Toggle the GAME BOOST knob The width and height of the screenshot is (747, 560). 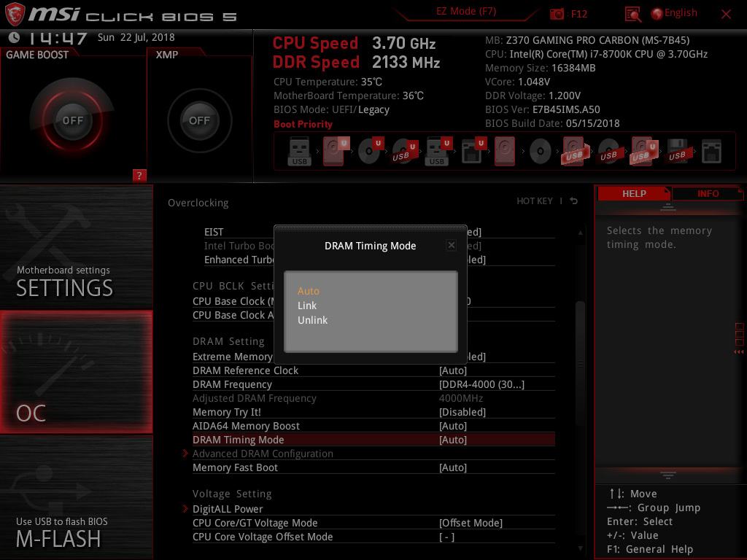(72, 120)
